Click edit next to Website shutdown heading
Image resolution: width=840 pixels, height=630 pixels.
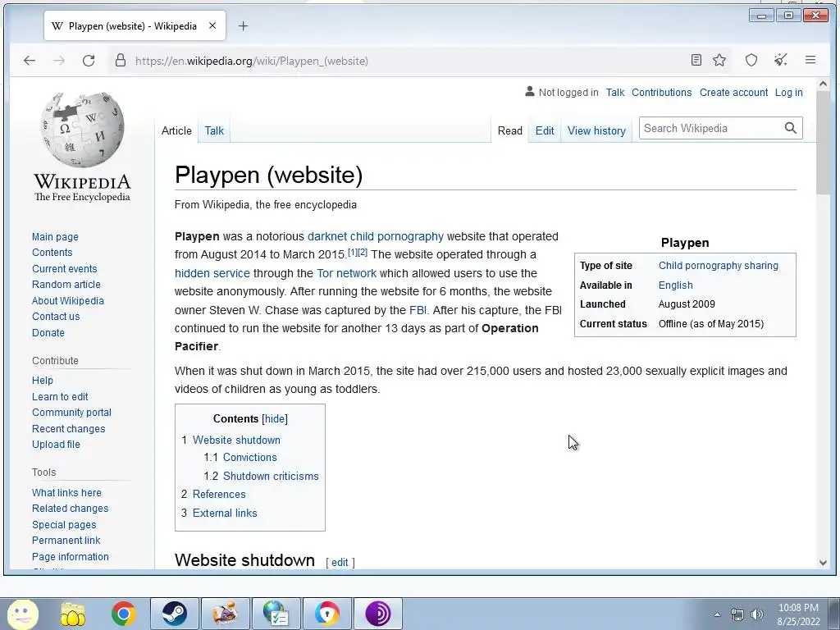click(x=340, y=563)
